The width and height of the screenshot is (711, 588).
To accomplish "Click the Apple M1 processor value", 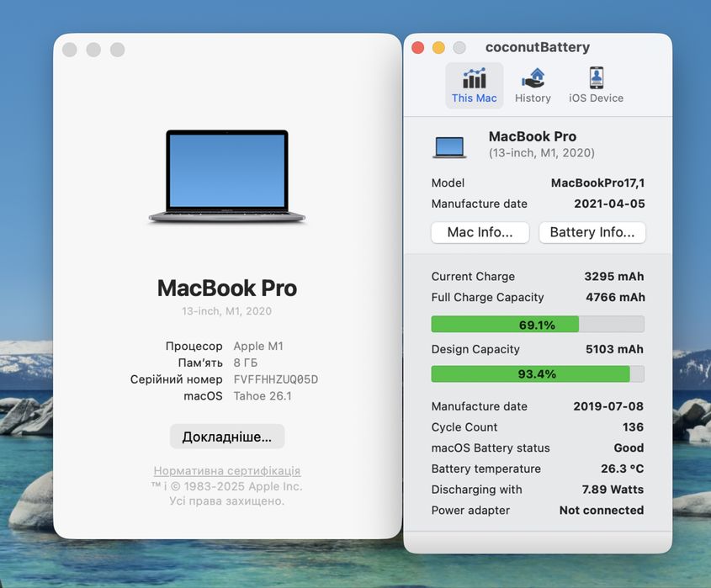I will click(258, 346).
